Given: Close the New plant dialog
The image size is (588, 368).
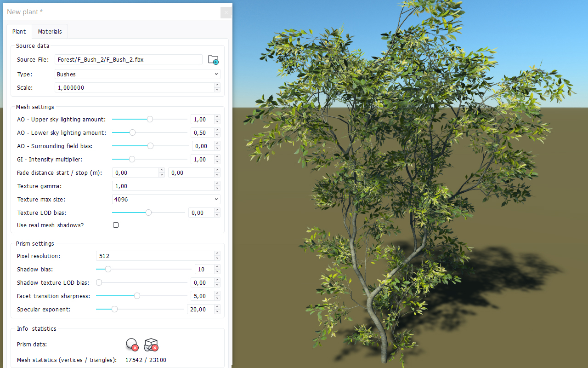Looking at the screenshot, I should coord(226,12).
